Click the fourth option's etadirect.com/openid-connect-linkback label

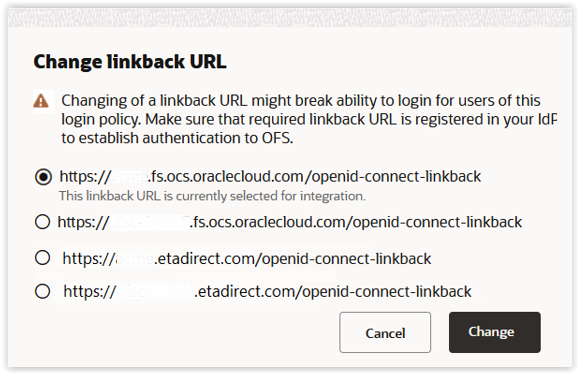point(267,291)
